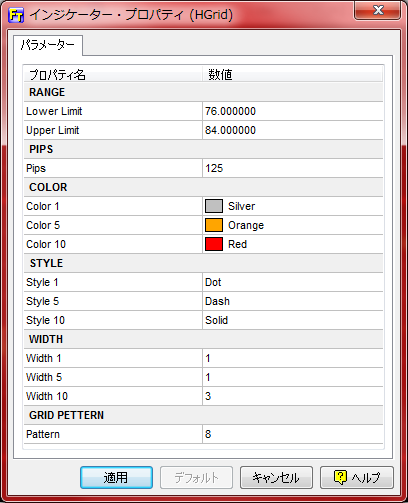This screenshot has height=503, width=408.
Task: Open Style 10 value Solid
Action: tap(293, 320)
